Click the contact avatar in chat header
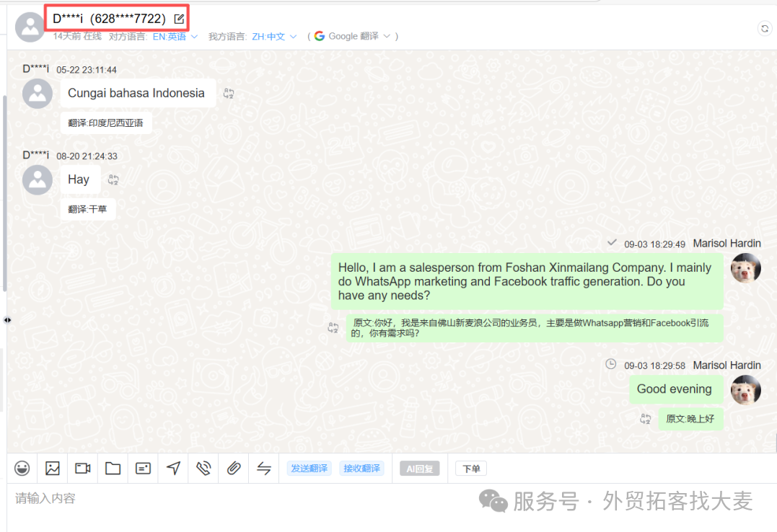The width and height of the screenshot is (777, 532). [30, 27]
